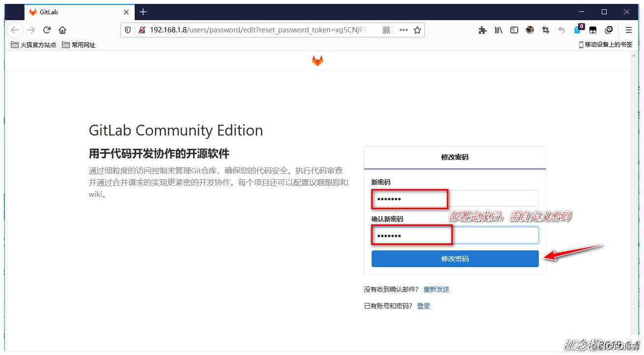Toggle the sidebar view icon
The image size is (644, 355).
tap(514, 30)
